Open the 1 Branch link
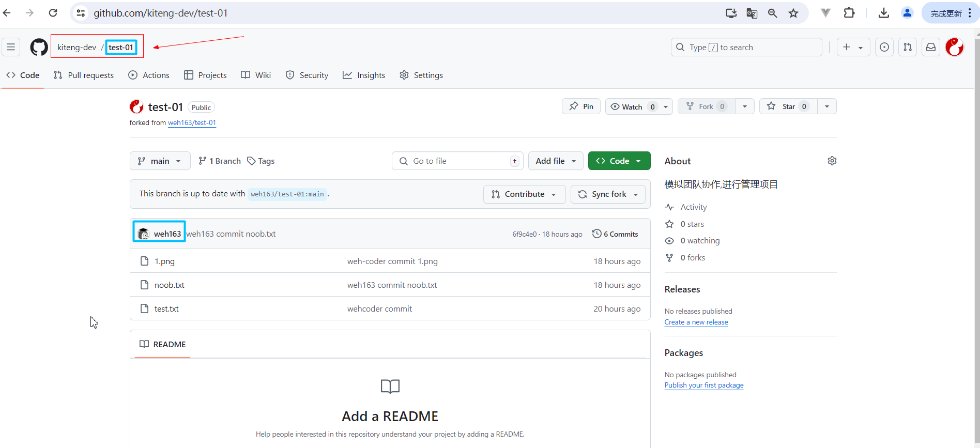Screen dimensions: 980x448 click(x=220, y=161)
